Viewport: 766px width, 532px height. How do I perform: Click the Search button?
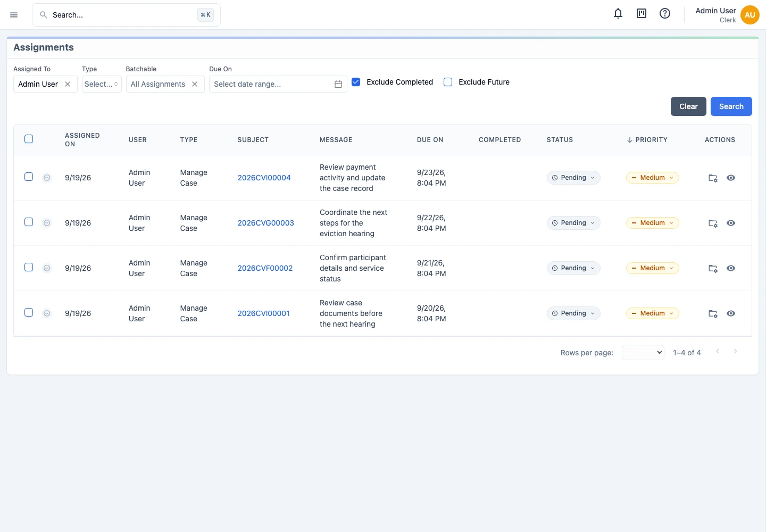coord(731,106)
